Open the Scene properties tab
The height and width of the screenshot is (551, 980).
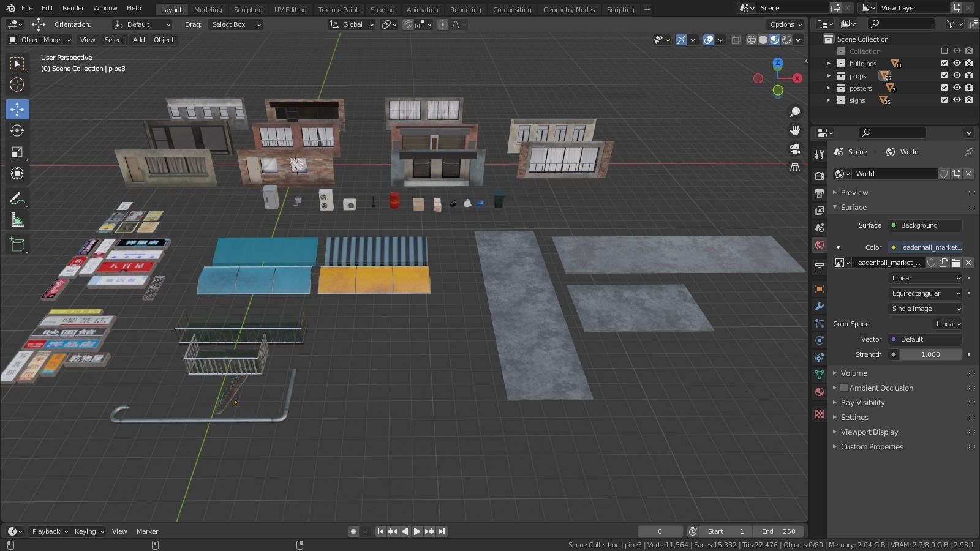pos(820,227)
